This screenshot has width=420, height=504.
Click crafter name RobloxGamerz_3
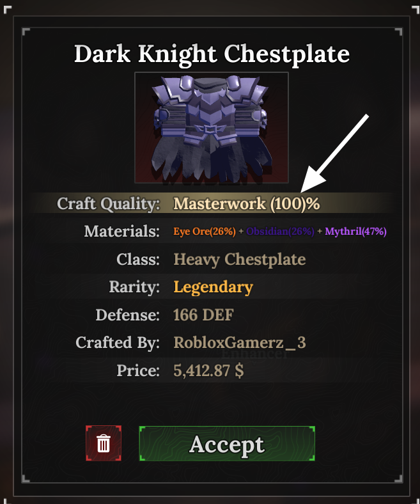(x=240, y=343)
